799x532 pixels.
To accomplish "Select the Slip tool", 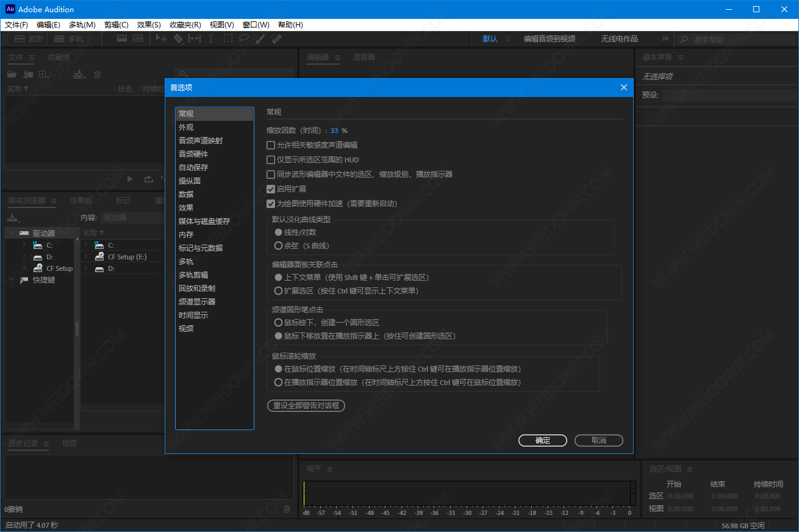I will [195, 38].
